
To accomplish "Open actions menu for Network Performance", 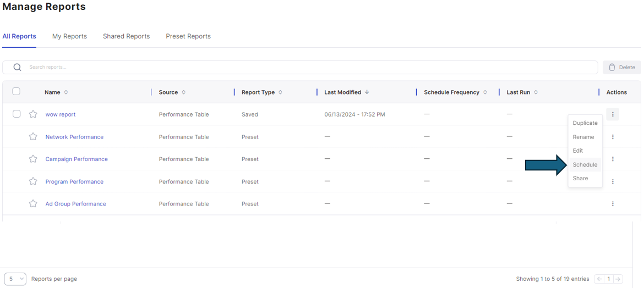I will coord(613,137).
